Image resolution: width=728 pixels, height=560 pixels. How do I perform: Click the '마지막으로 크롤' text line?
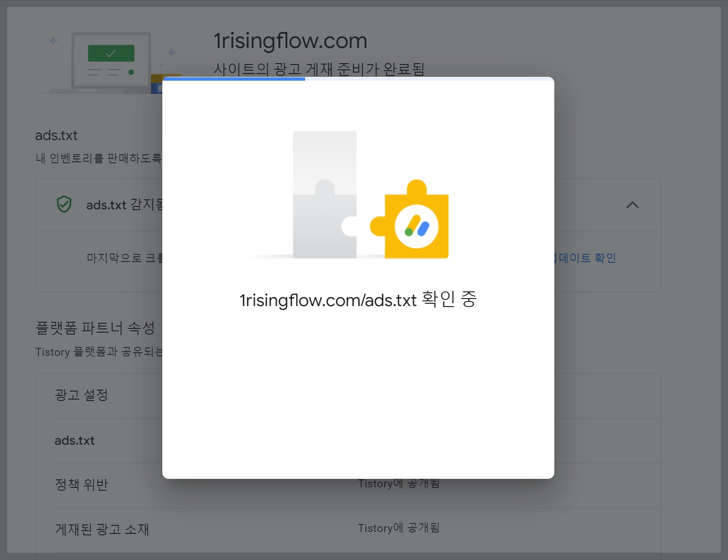[124, 258]
